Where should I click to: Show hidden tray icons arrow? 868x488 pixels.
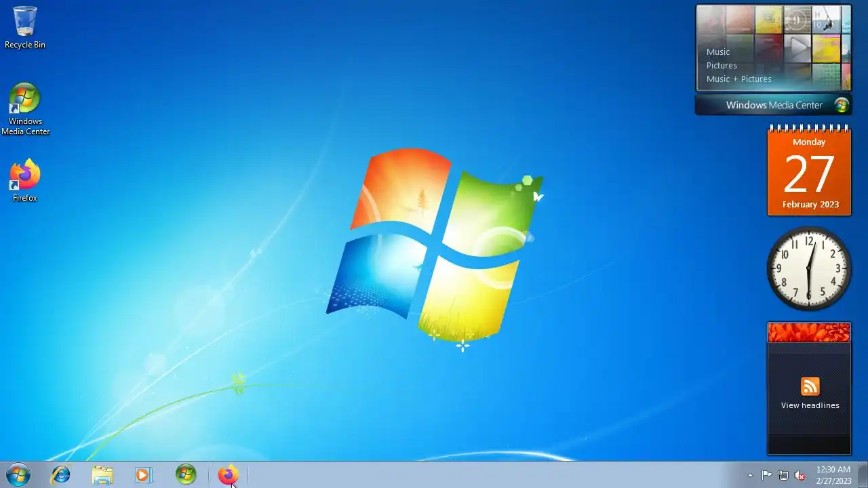750,475
